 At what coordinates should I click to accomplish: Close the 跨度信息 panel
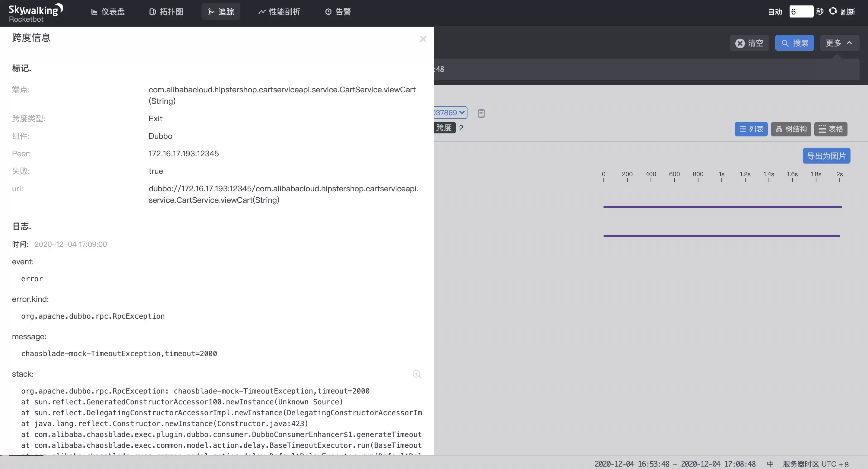coord(423,39)
